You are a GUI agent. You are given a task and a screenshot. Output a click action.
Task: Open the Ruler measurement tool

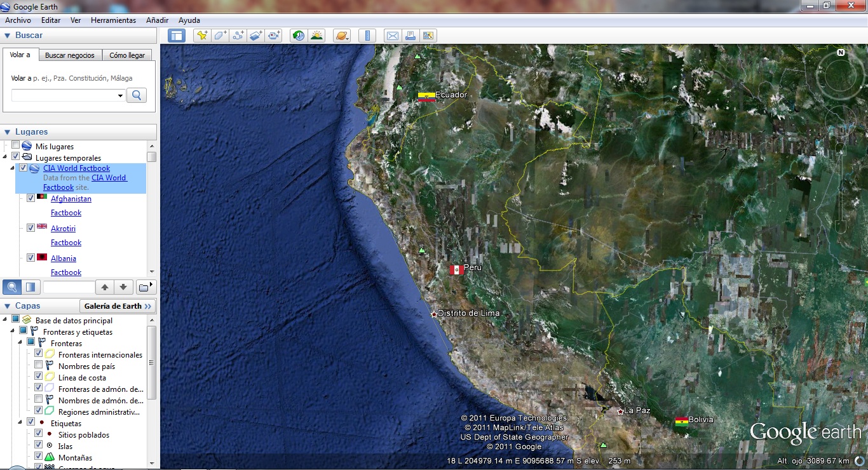click(367, 36)
